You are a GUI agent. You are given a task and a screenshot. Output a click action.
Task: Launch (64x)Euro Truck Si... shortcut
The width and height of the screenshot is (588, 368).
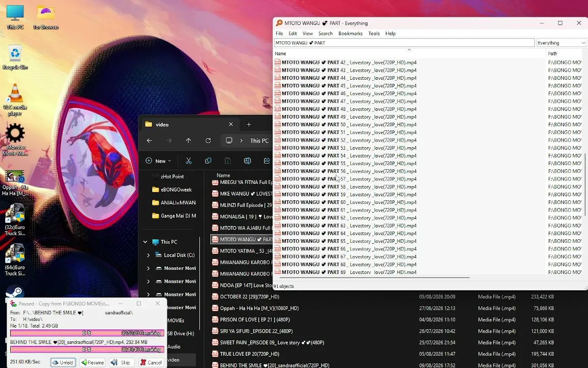pos(15,260)
